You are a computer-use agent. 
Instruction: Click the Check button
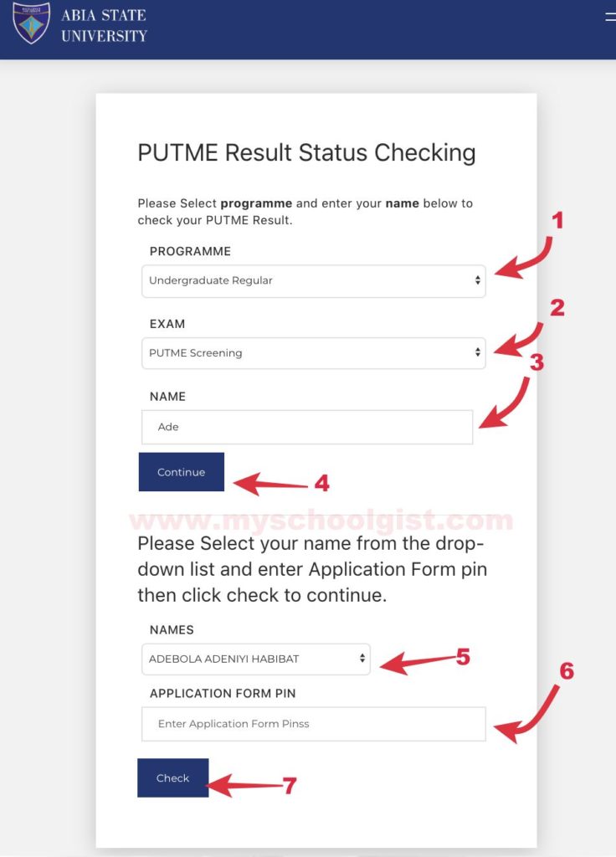pos(172,777)
